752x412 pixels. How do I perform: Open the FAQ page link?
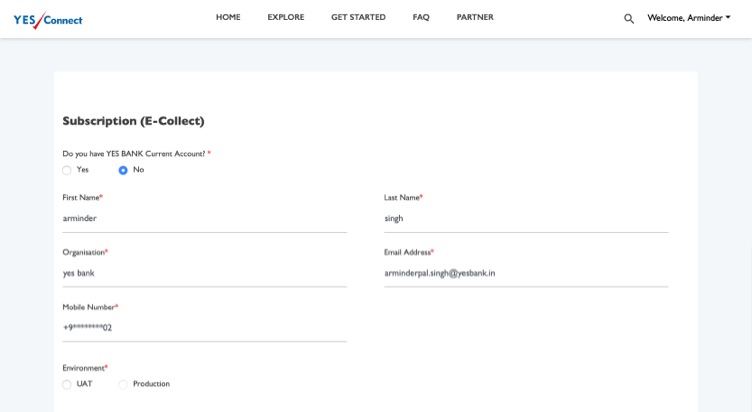(421, 18)
